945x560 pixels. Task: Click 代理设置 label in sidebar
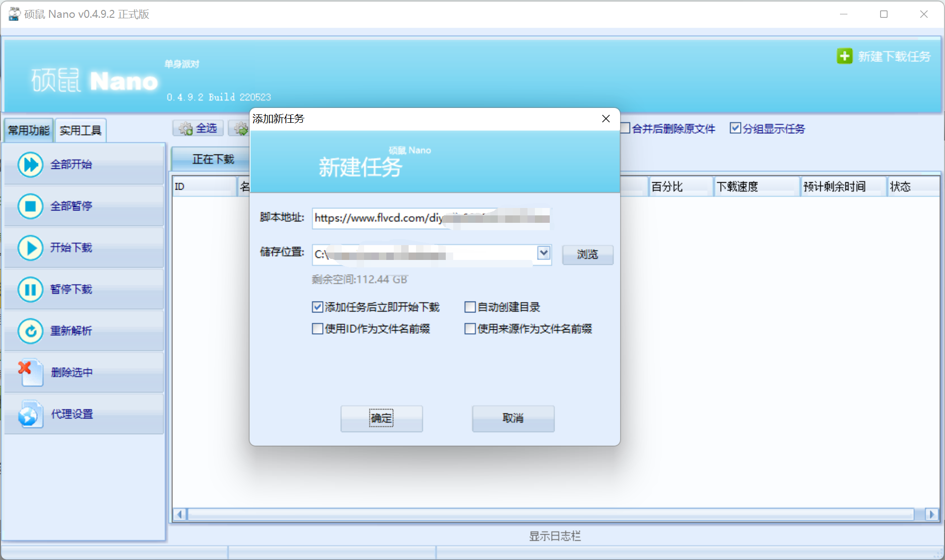click(x=72, y=414)
